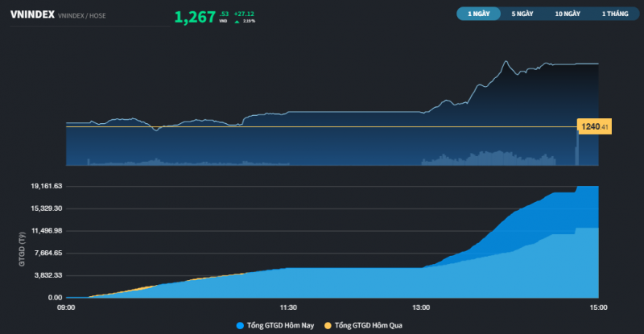Click the 13:00 time axis label
The image size is (644, 334).
pos(421,307)
